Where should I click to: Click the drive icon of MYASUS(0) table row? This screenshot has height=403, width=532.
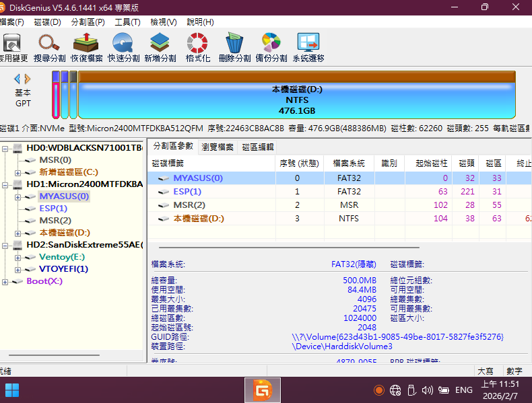(x=164, y=178)
